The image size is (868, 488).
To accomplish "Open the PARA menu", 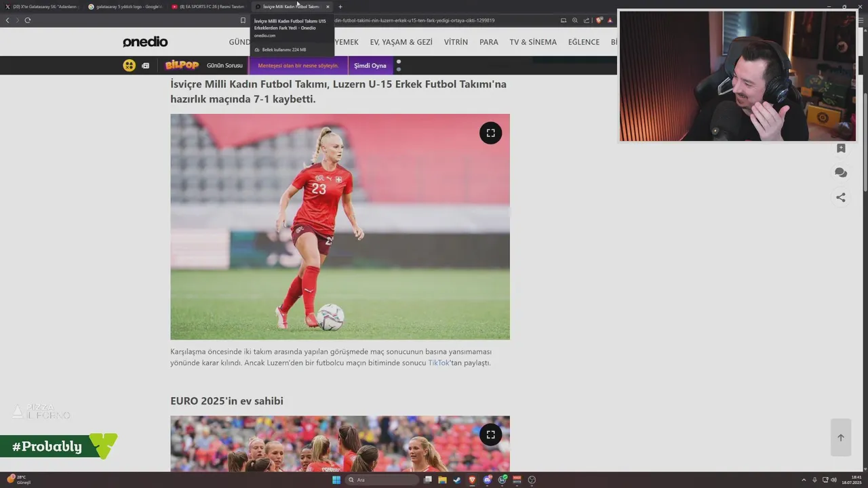I will 489,42.
